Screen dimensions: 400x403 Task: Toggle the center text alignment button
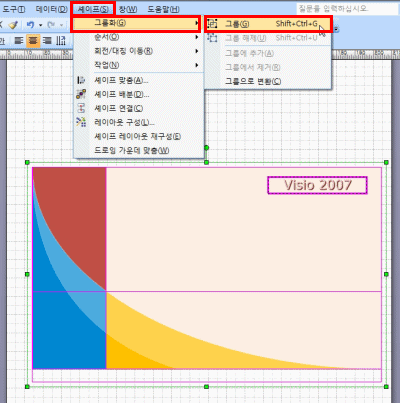tap(33, 41)
